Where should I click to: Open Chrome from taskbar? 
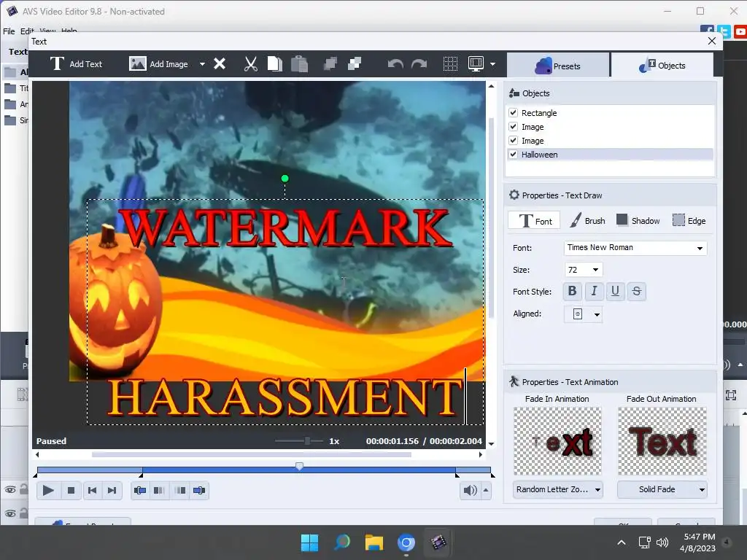click(406, 542)
